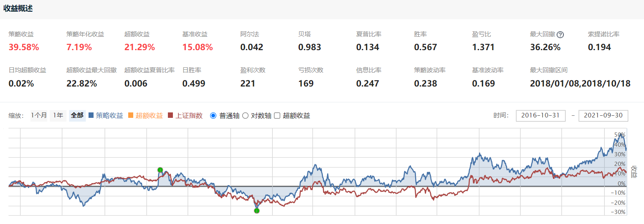
Task: Zoom chart to 1年 range
Action: tap(58, 116)
